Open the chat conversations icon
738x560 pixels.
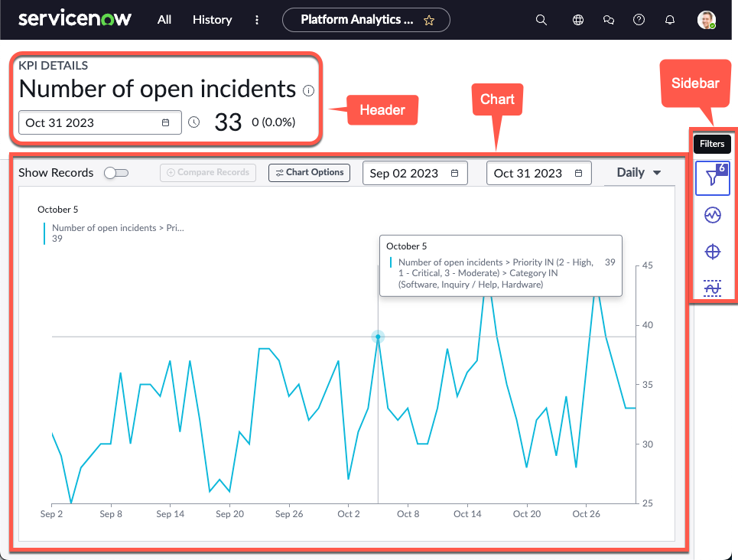point(609,20)
